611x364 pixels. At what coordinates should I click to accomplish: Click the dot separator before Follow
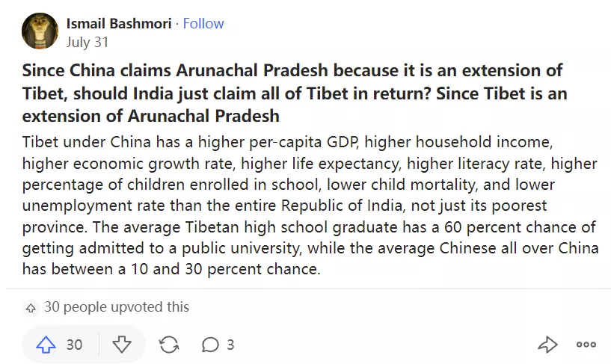click(x=177, y=24)
